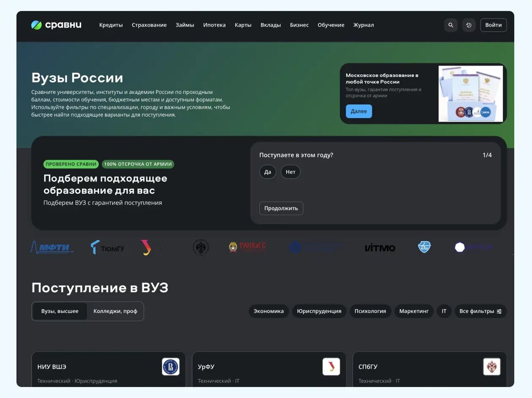The width and height of the screenshot is (532, 398).
Task: Click the 100% отсрочка от армии badge
Action: (x=138, y=164)
